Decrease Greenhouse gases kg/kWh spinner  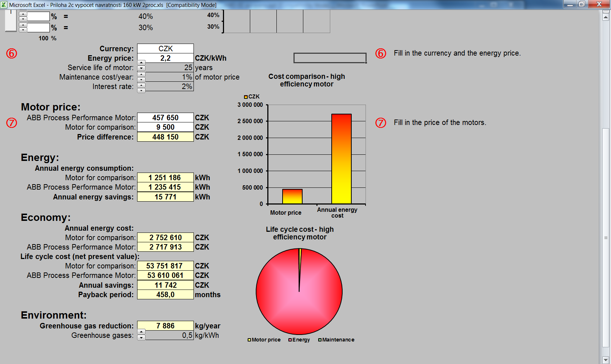(141, 337)
